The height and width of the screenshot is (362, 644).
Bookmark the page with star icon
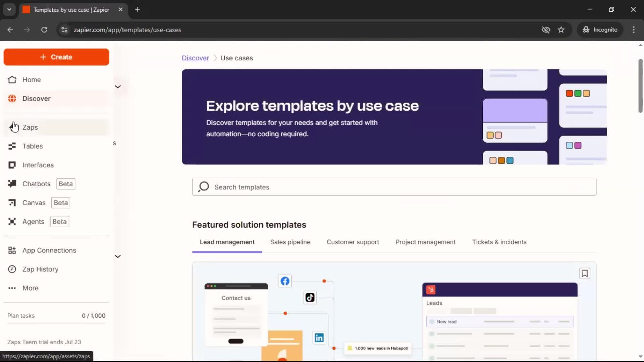[x=561, y=30]
